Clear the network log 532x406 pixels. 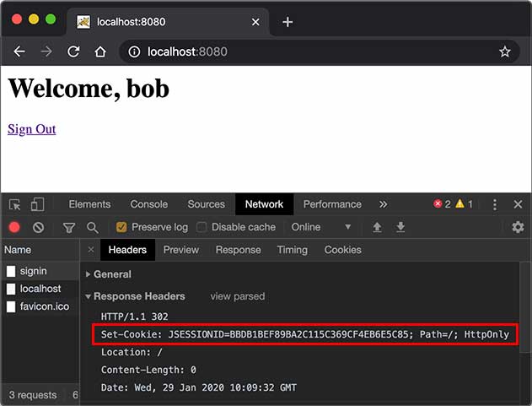[38, 227]
